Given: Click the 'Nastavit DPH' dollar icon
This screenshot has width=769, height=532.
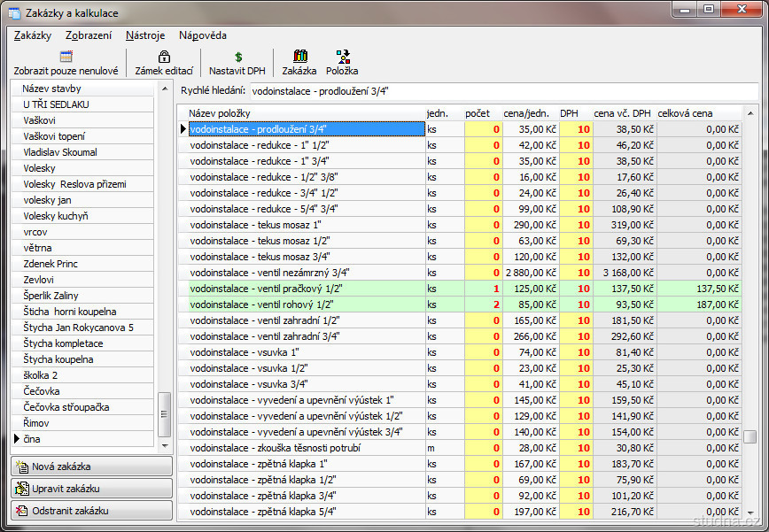Looking at the screenshot, I should 237,57.
